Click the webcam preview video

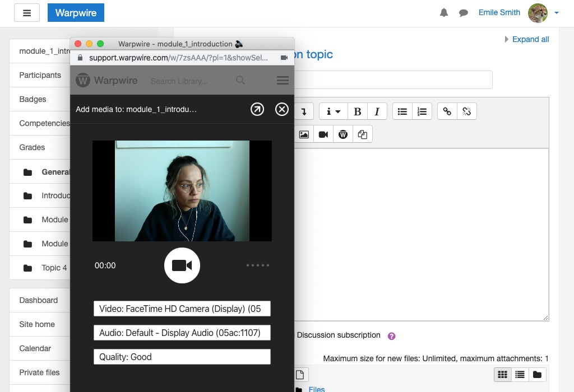click(182, 191)
